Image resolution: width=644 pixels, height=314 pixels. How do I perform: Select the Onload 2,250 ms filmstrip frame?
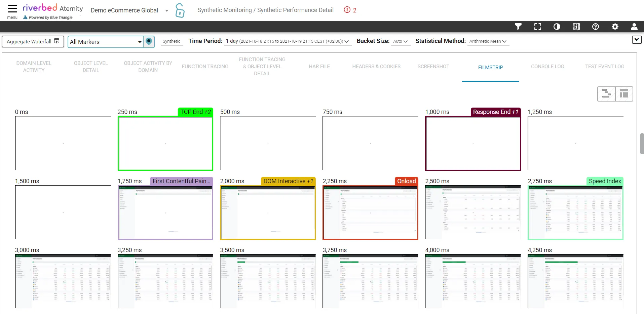[370, 212]
